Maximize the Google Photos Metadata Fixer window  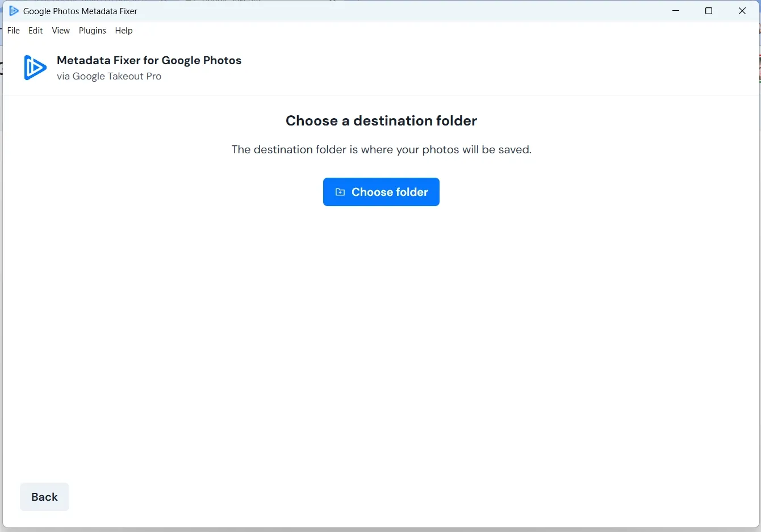[709, 11]
